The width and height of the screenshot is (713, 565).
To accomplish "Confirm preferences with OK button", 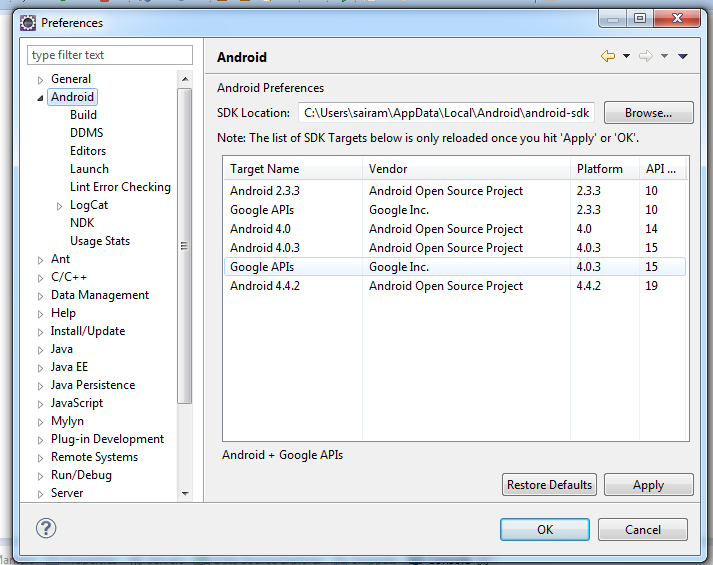I will pos(545,530).
